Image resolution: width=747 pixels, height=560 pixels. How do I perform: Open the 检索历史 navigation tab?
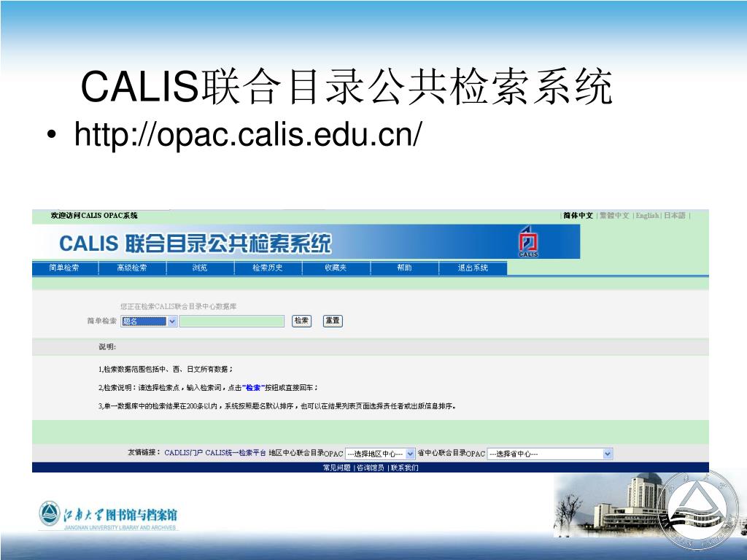click(x=268, y=268)
